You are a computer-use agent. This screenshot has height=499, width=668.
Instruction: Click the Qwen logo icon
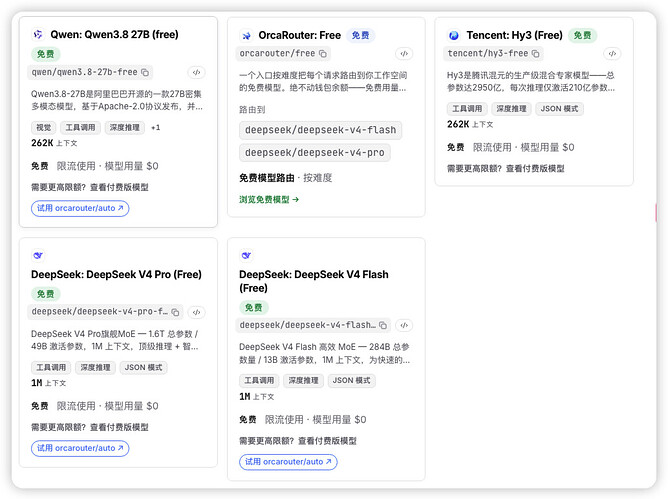point(38,35)
